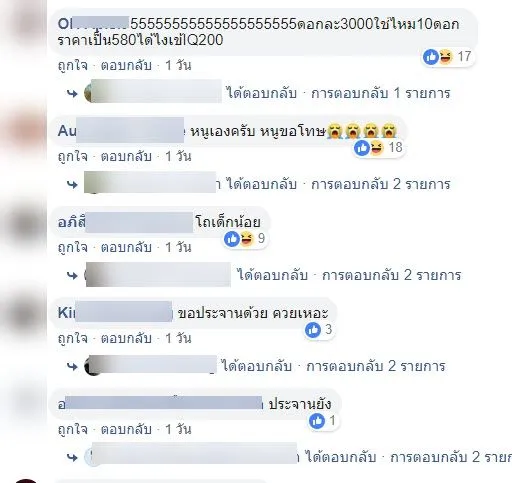Toggle ถูกใจ on the หนูเองครับ หนูขอโทษ comment
512x483 pixels.
click(x=73, y=156)
